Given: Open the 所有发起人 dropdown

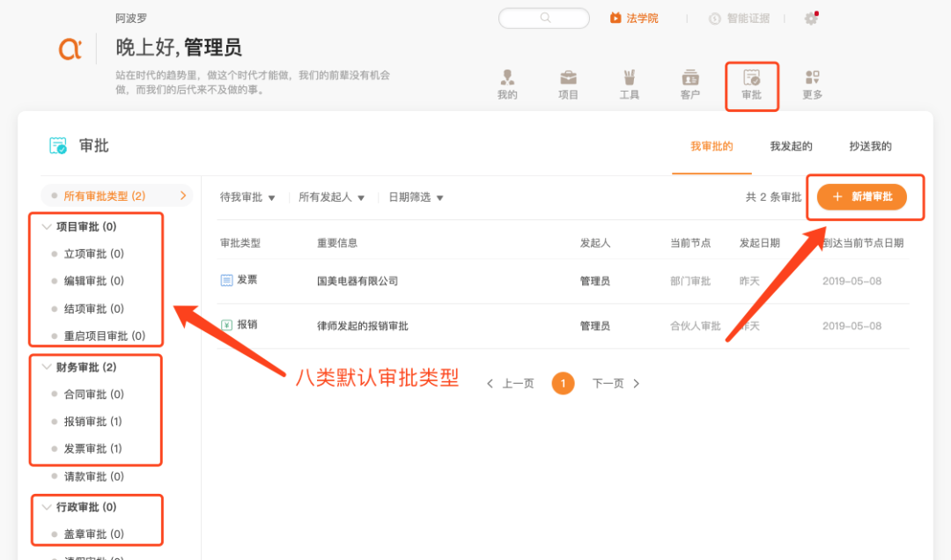Looking at the screenshot, I should click(331, 197).
